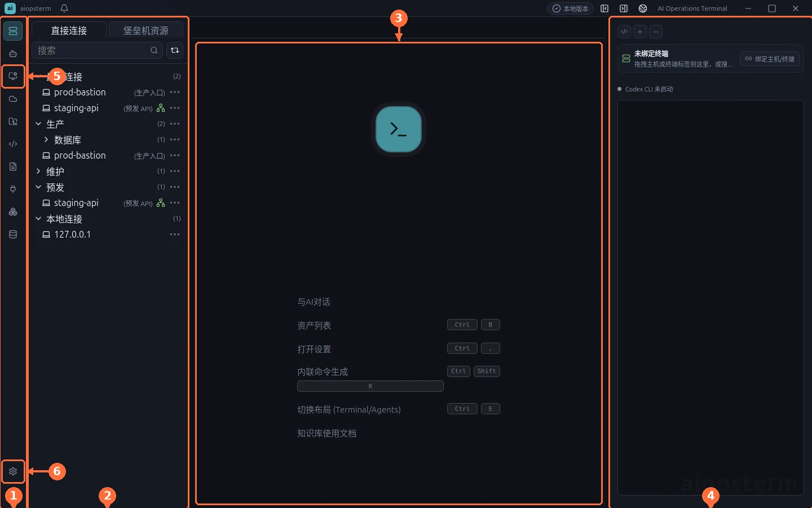This screenshot has width=812, height=508.
Task: Open the monitor-with-user sidebar icon
Action: pyautogui.click(x=13, y=76)
